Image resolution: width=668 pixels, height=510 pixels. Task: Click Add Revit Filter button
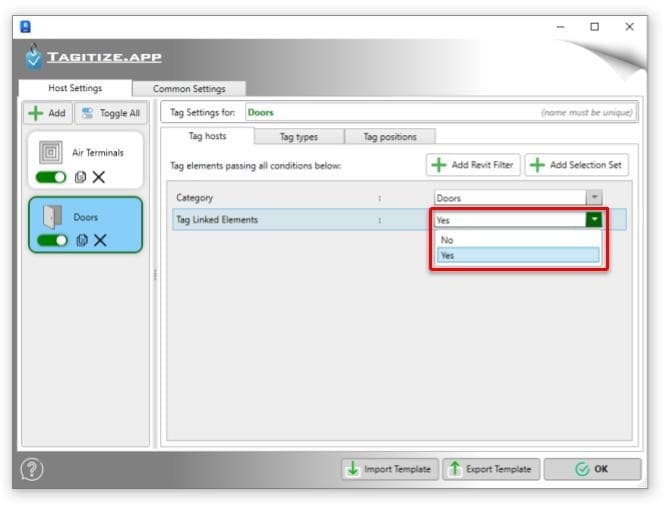coord(473,165)
